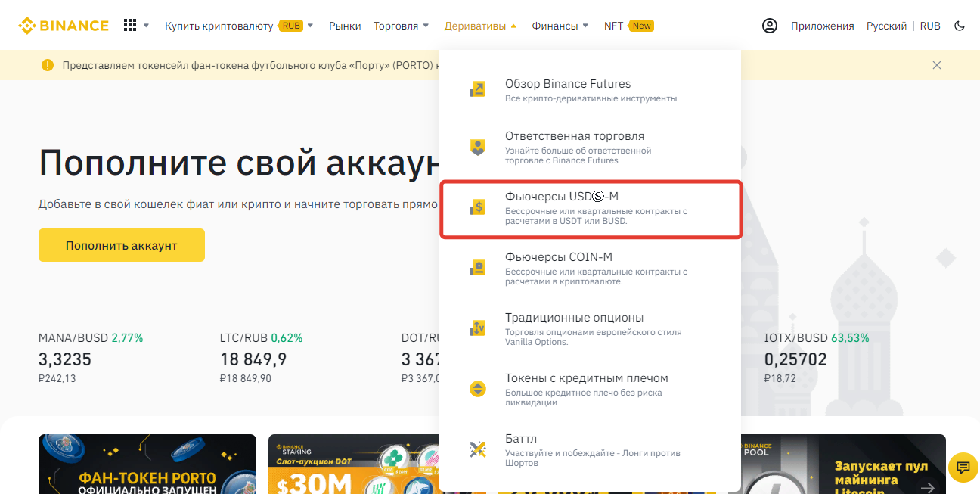Open the Binance Pool Litecoin mining banner
The height and width of the screenshot is (494, 980).
coord(843,464)
